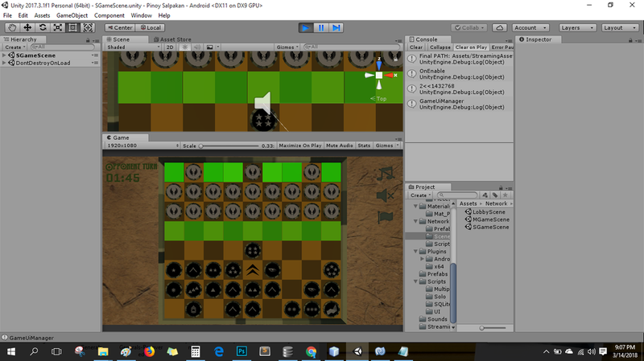Open Game view Gizmos dropdown

coord(387,146)
